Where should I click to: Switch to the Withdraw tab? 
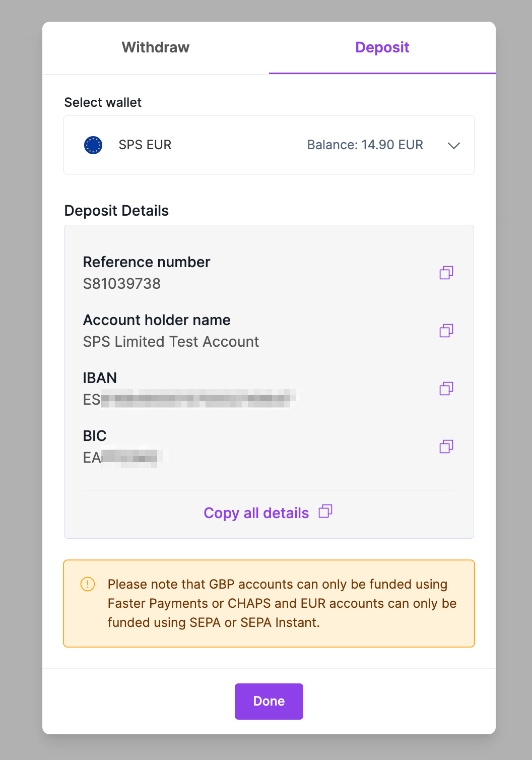click(x=156, y=47)
